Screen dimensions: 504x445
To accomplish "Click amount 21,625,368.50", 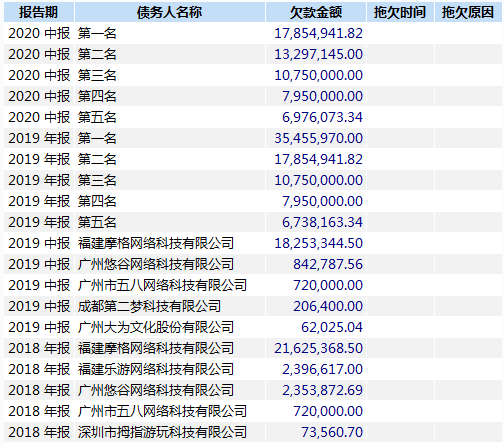I will point(318,348).
